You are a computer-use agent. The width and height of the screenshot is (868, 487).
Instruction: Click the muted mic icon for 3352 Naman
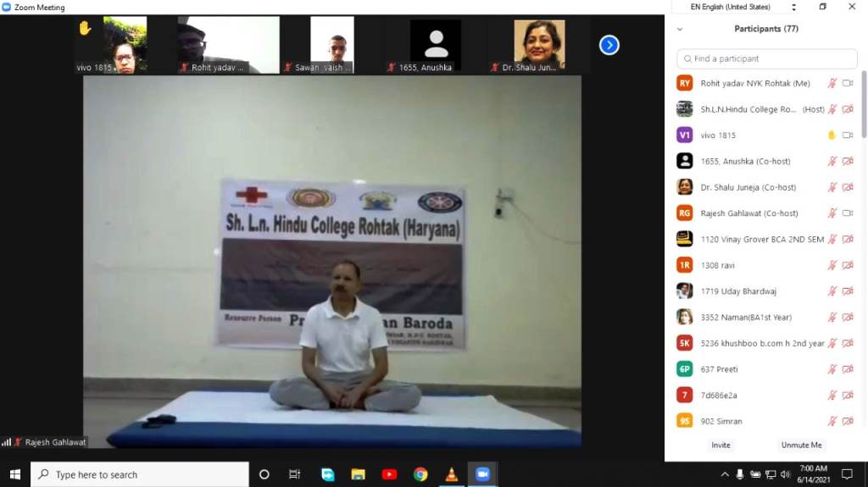click(x=832, y=317)
